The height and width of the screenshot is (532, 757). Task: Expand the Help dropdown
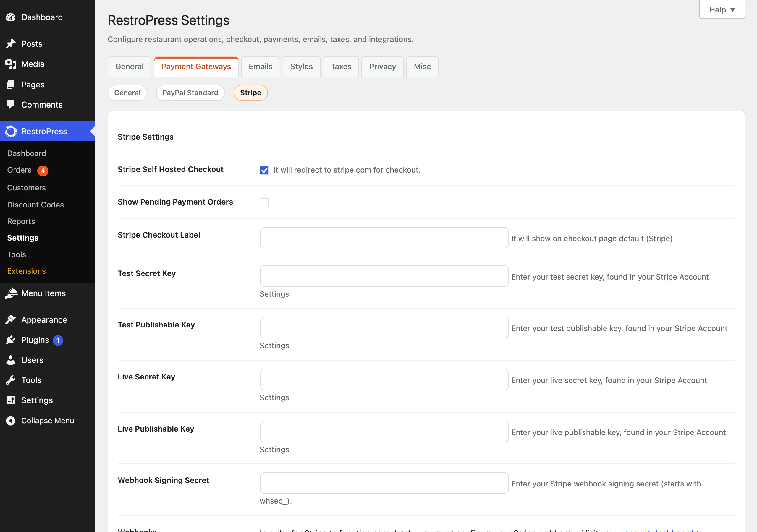(722, 9)
